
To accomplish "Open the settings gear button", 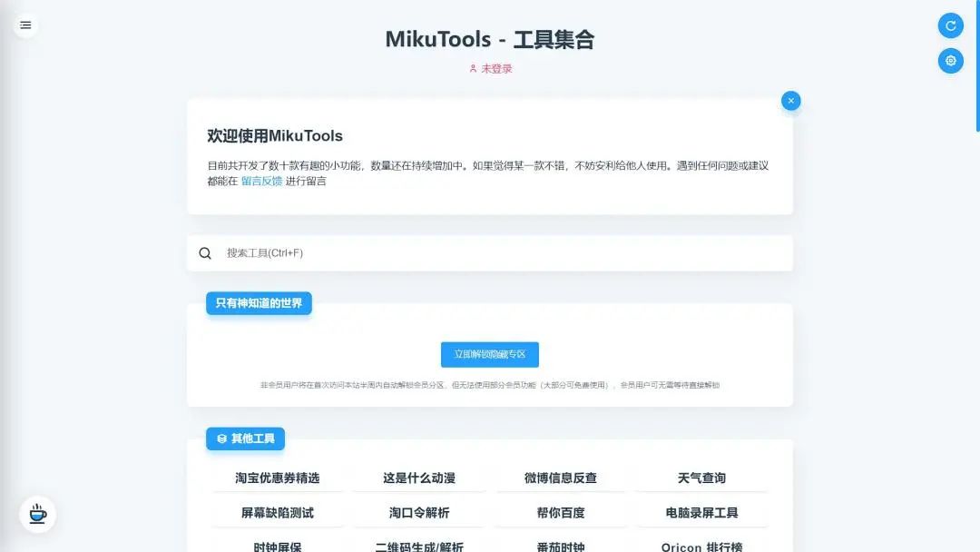I will (x=951, y=61).
